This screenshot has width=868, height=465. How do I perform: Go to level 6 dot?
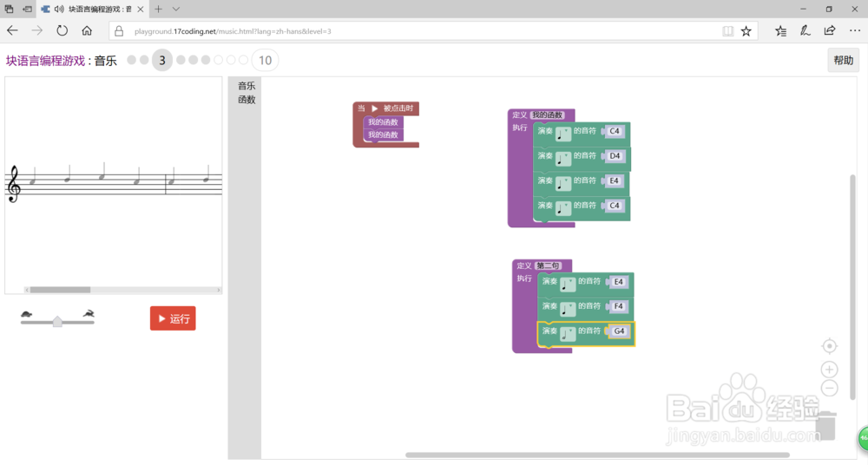click(206, 60)
